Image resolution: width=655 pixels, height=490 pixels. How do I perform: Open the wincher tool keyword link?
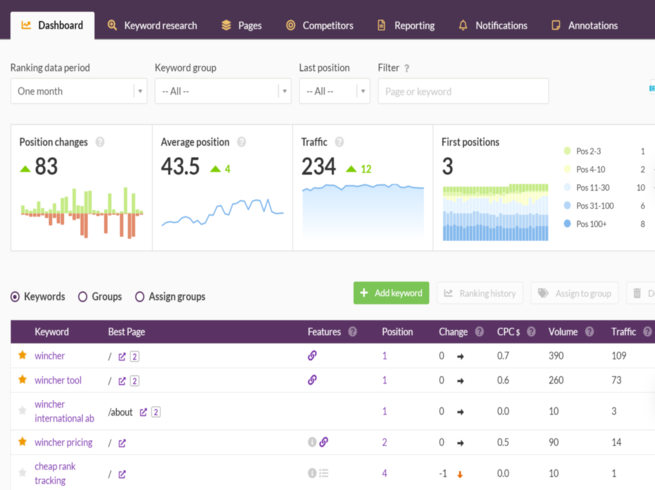[x=58, y=380]
